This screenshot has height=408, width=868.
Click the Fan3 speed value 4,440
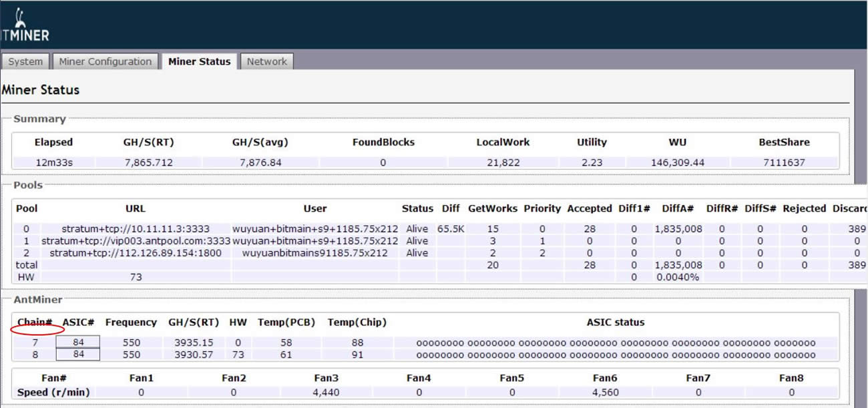click(326, 392)
